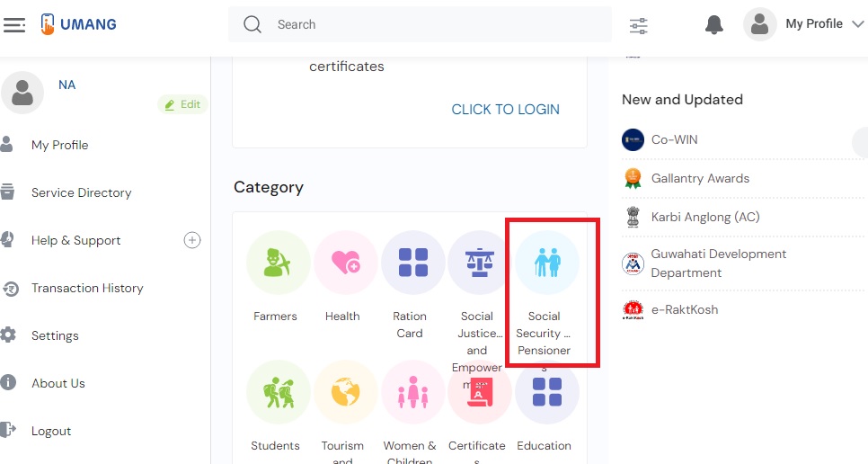Click the Edit profile button
The width and height of the screenshot is (868, 464).
[x=182, y=104]
